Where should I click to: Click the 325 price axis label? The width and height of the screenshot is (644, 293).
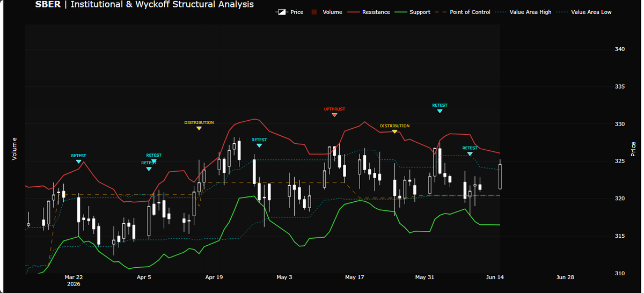point(620,161)
